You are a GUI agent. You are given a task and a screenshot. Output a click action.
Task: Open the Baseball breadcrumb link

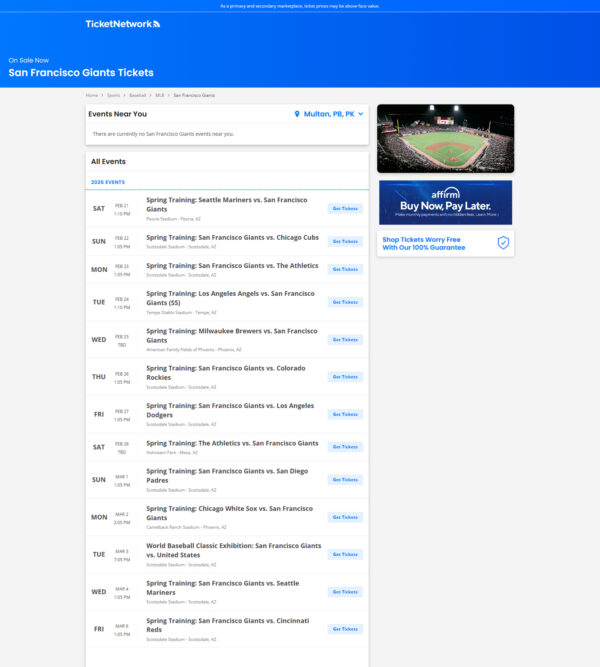[x=137, y=95]
